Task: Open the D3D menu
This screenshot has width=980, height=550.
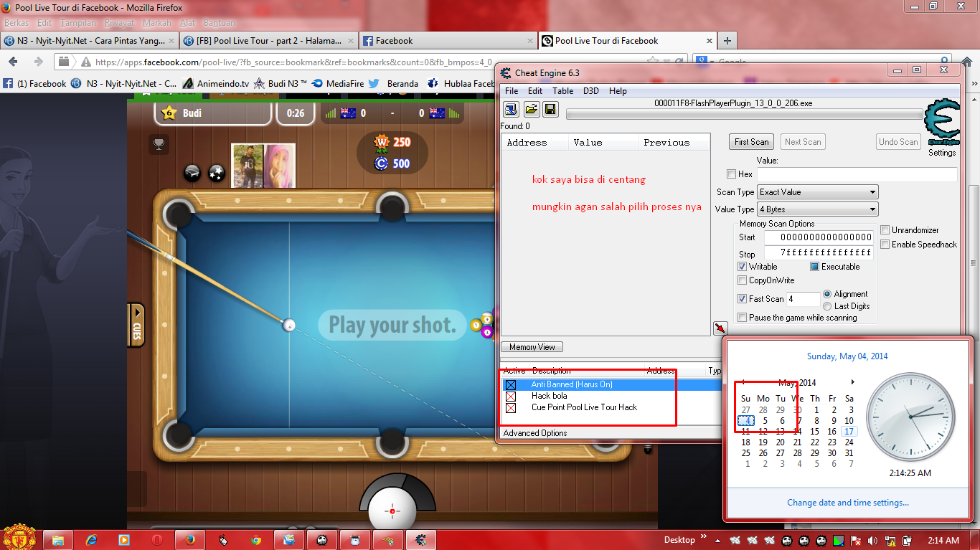Action: [590, 91]
